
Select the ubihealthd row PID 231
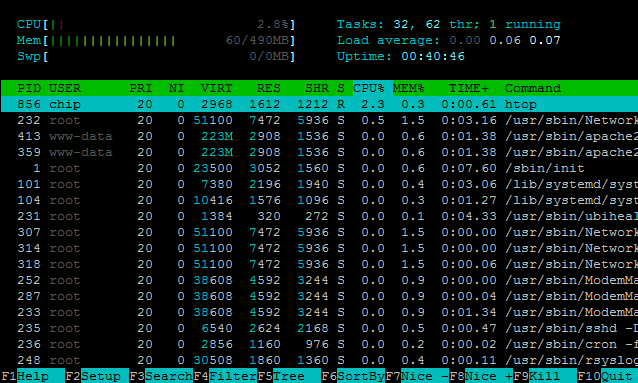coord(319,217)
